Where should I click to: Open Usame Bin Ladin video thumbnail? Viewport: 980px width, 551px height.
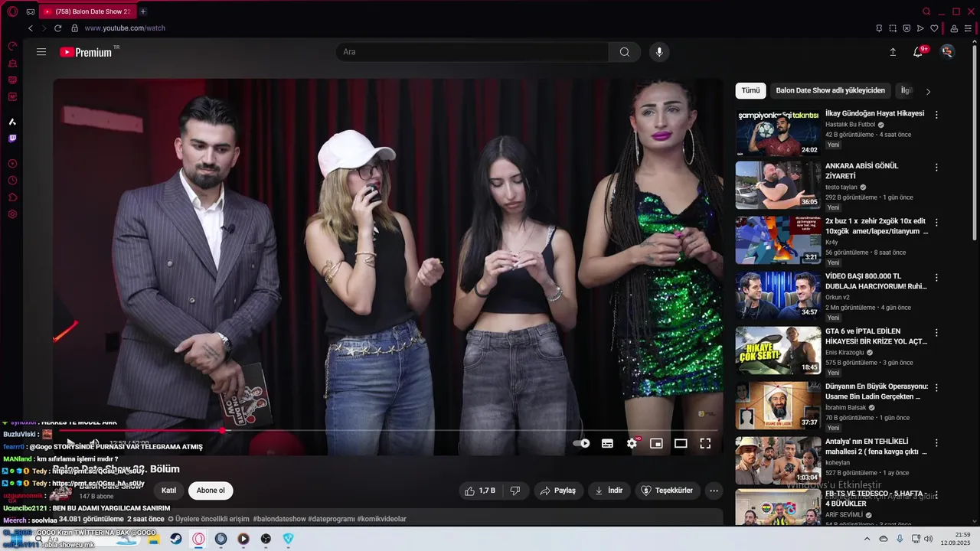pyautogui.click(x=778, y=406)
